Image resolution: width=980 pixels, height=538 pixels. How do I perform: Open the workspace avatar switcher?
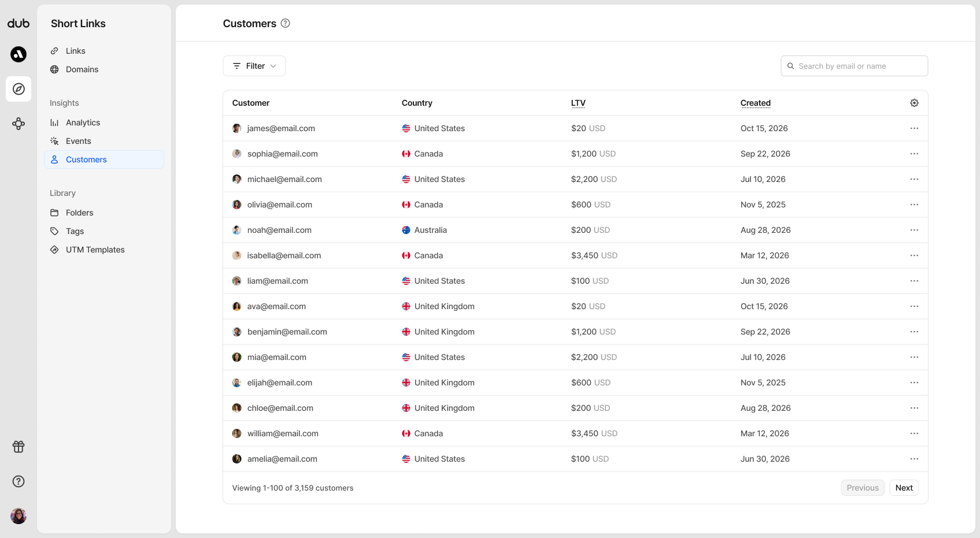tap(19, 54)
